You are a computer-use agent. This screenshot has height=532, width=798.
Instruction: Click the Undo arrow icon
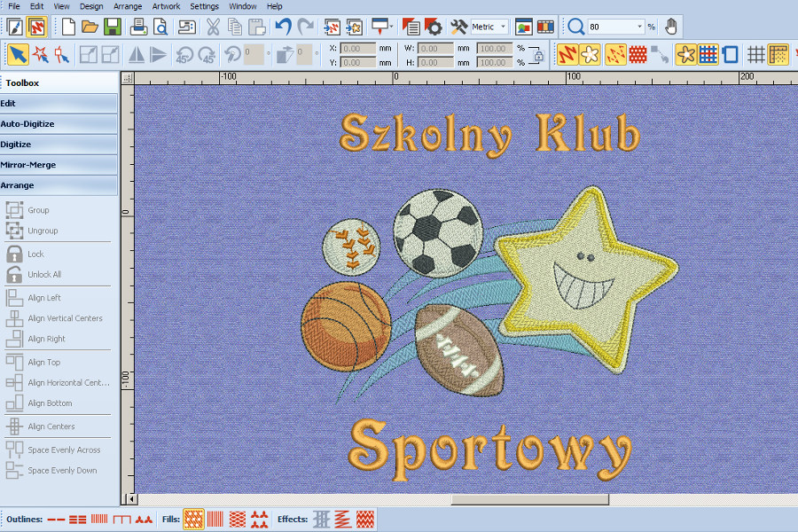(x=283, y=27)
